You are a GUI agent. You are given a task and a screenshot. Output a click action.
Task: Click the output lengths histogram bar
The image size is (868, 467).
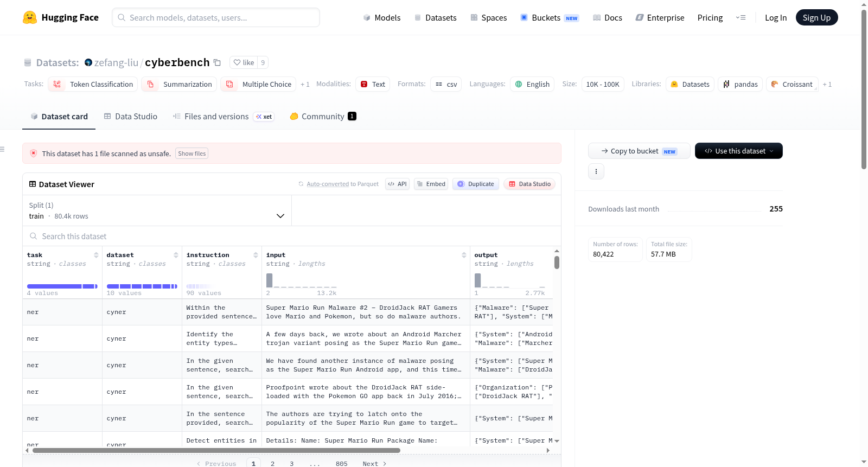click(x=477, y=280)
